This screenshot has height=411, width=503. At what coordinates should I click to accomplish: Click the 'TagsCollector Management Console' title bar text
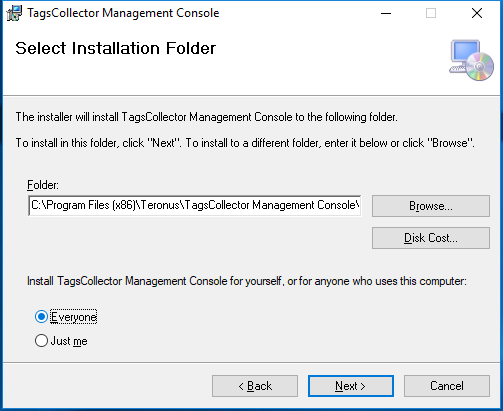click(123, 13)
